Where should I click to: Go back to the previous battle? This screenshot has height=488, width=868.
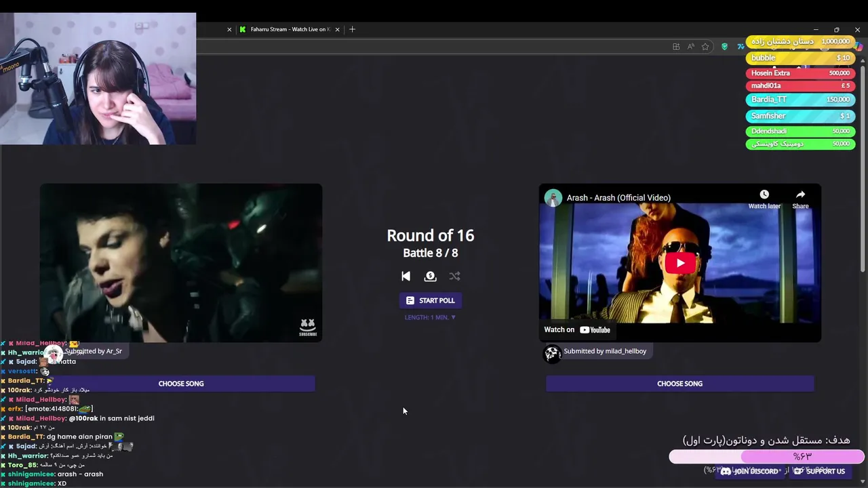click(x=406, y=276)
